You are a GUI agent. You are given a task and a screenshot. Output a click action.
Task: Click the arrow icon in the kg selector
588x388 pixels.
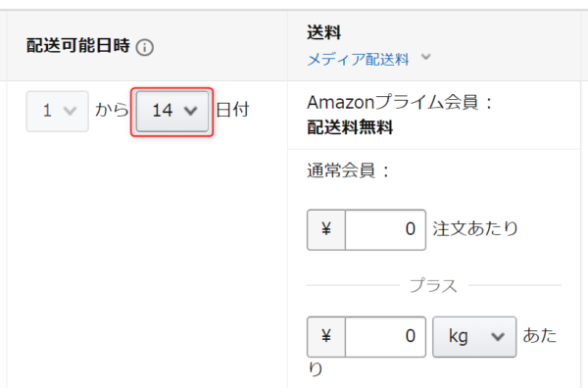[498, 337]
